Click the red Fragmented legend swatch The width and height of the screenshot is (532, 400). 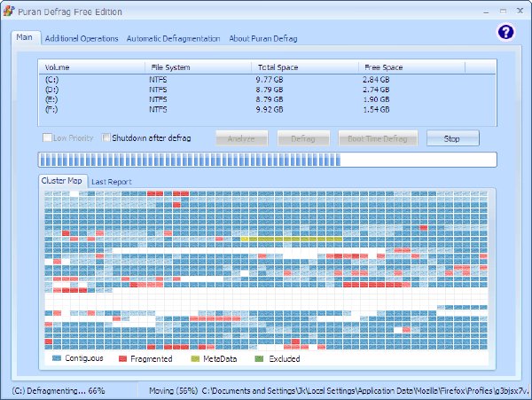pyautogui.click(x=122, y=359)
